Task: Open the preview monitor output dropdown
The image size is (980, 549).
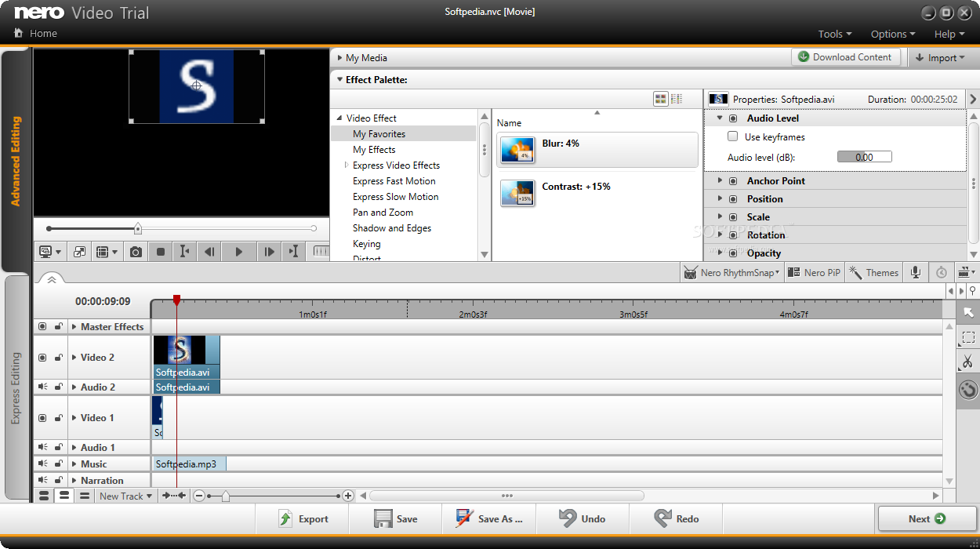Action: pyautogui.click(x=50, y=252)
